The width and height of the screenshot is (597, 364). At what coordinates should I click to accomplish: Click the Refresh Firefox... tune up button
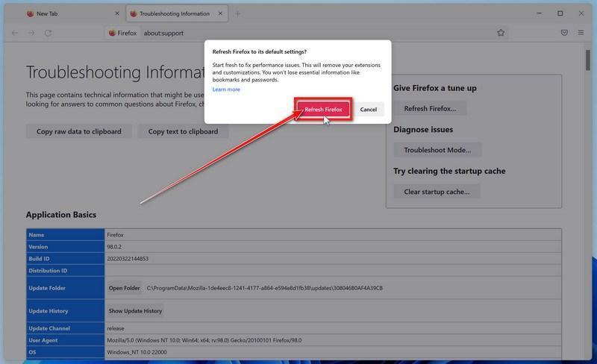pyautogui.click(x=430, y=108)
